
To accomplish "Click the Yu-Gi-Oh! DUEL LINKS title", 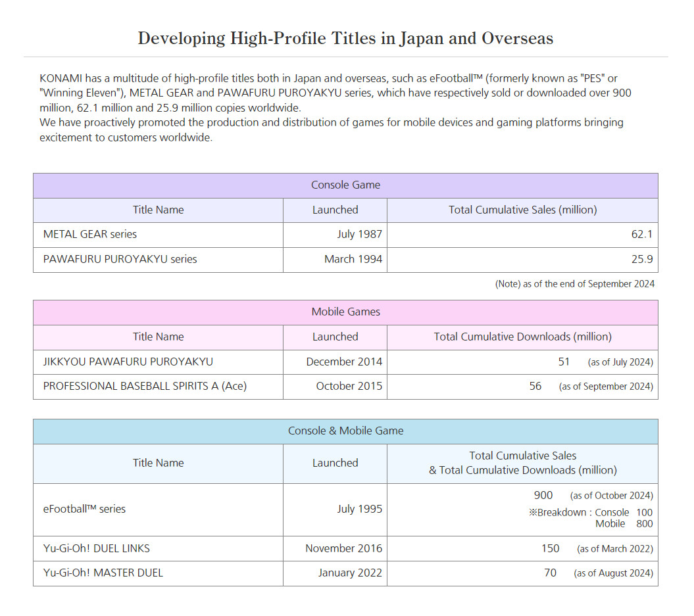I will (96, 548).
